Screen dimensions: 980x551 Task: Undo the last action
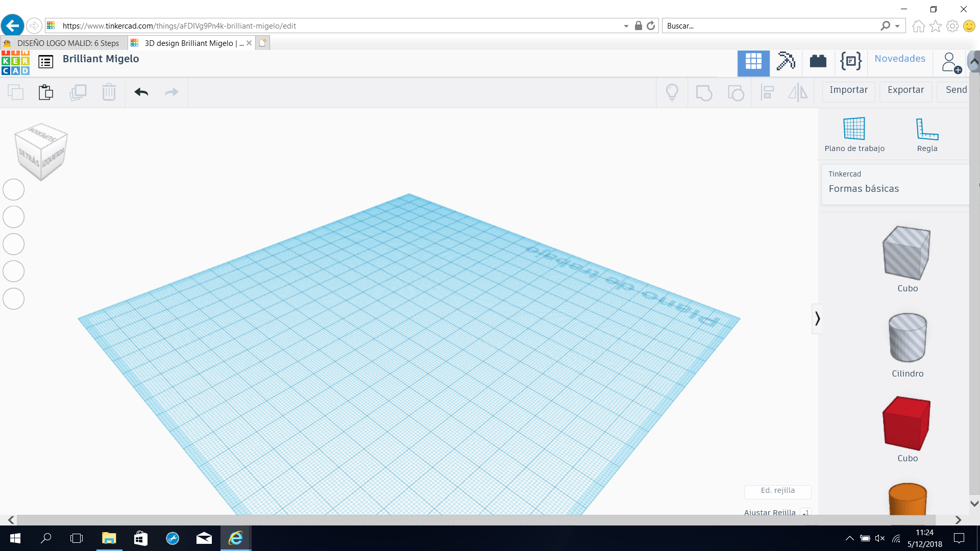pos(141,92)
